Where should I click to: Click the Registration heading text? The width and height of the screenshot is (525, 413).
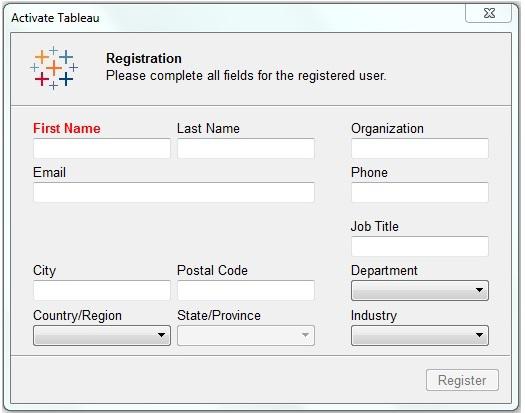[x=144, y=59]
